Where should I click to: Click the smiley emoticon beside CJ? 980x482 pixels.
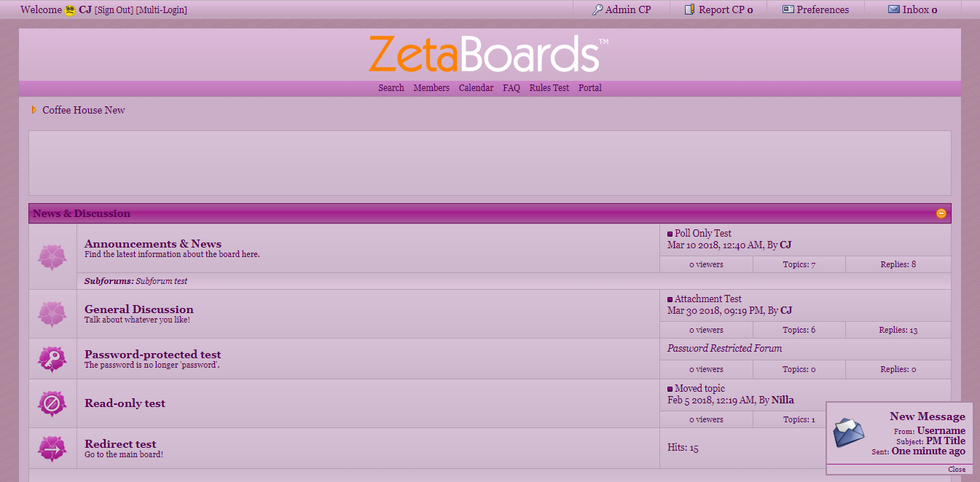(70, 10)
